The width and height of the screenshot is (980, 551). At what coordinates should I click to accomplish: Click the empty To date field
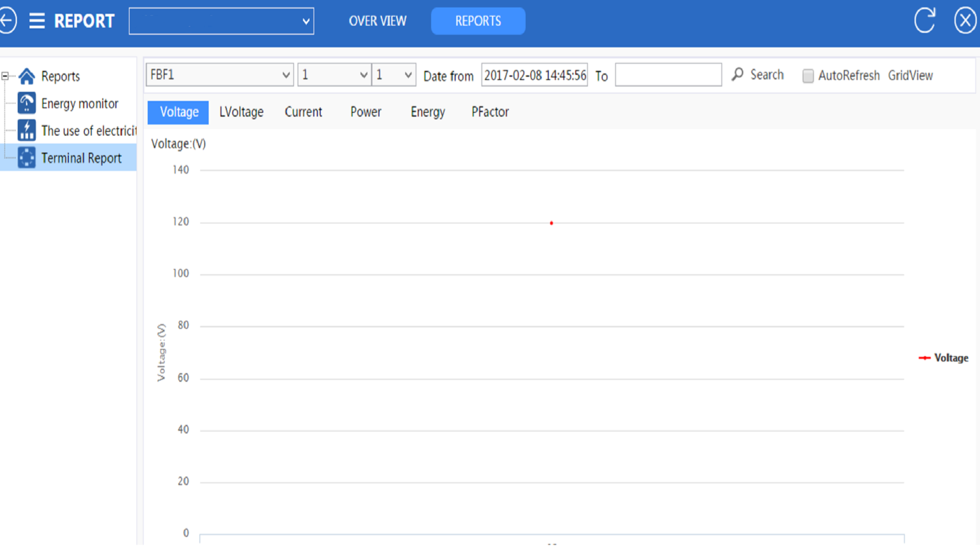[668, 75]
